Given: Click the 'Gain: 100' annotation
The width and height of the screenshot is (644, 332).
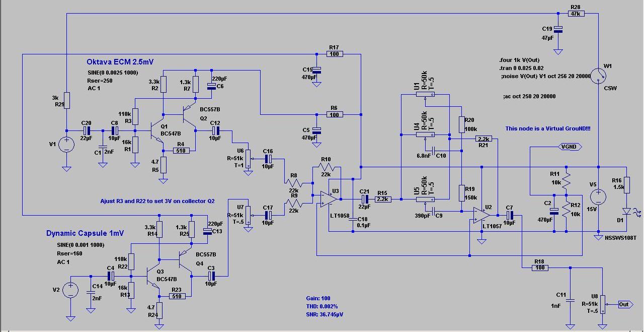Looking at the screenshot, I should pyautogui.click(x=318, y=298).
